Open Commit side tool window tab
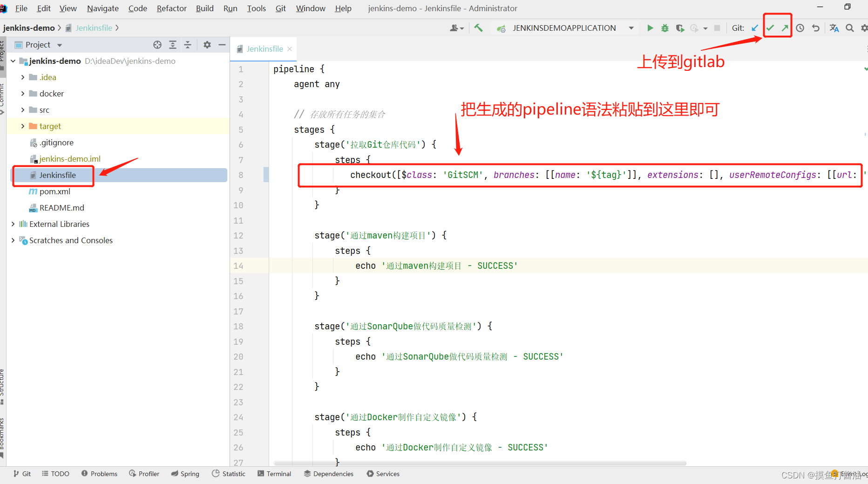The image size is (868, 484). point(2,99)
